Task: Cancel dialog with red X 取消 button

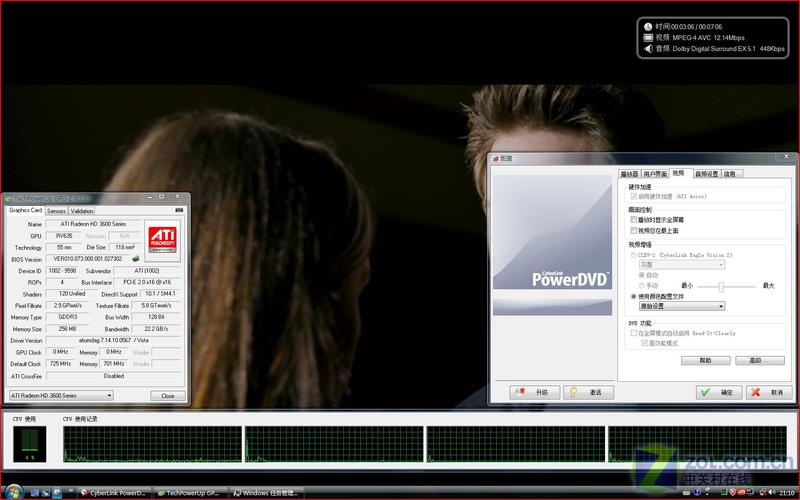Action: click(x=769, y=392)
